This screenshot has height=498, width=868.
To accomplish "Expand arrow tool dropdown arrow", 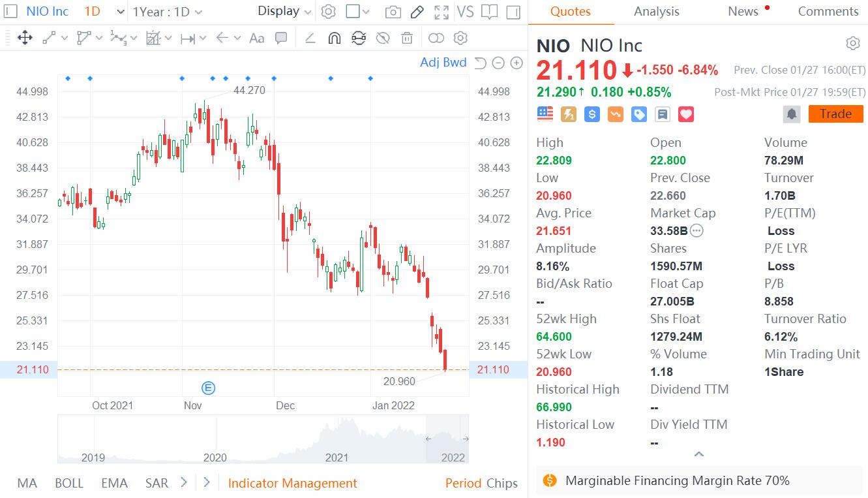I will [x=237, y=39].
